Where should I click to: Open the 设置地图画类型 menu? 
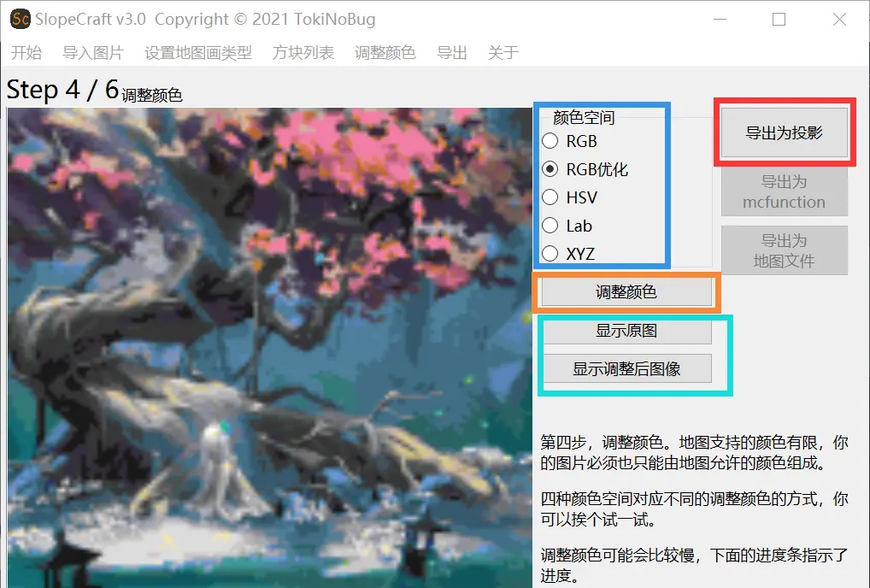click(198, 53)
